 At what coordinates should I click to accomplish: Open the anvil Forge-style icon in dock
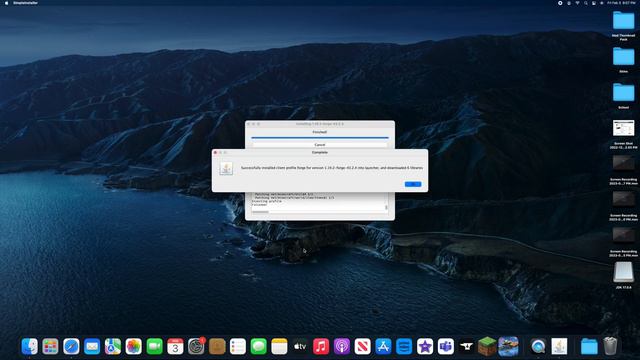(x=467, y=347)
